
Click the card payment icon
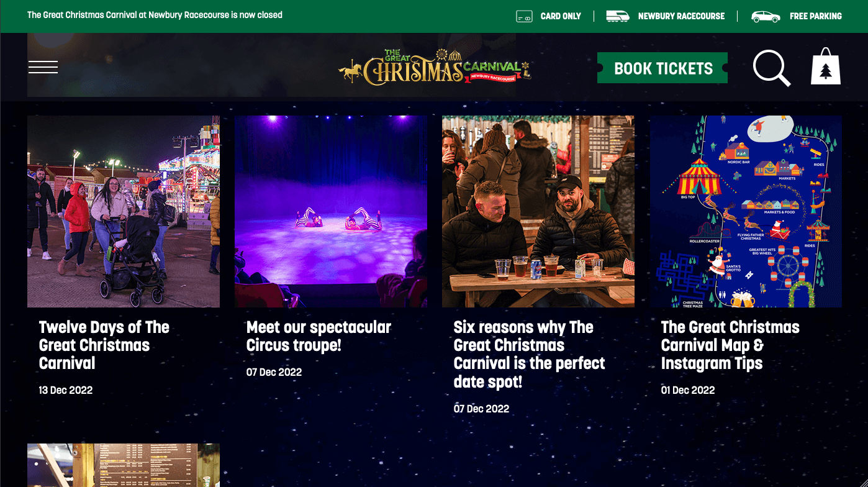pyautogui.click(x=524, y=16)
